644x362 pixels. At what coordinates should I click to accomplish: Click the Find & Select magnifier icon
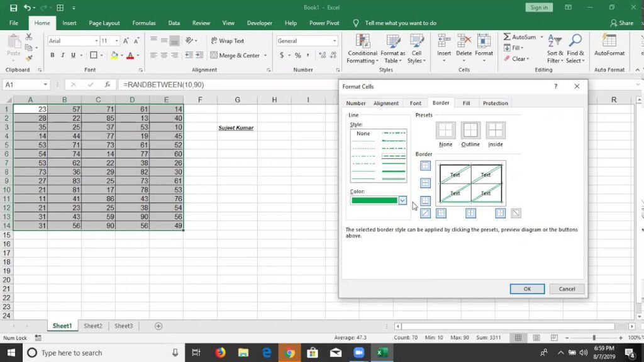pos(575,48)
